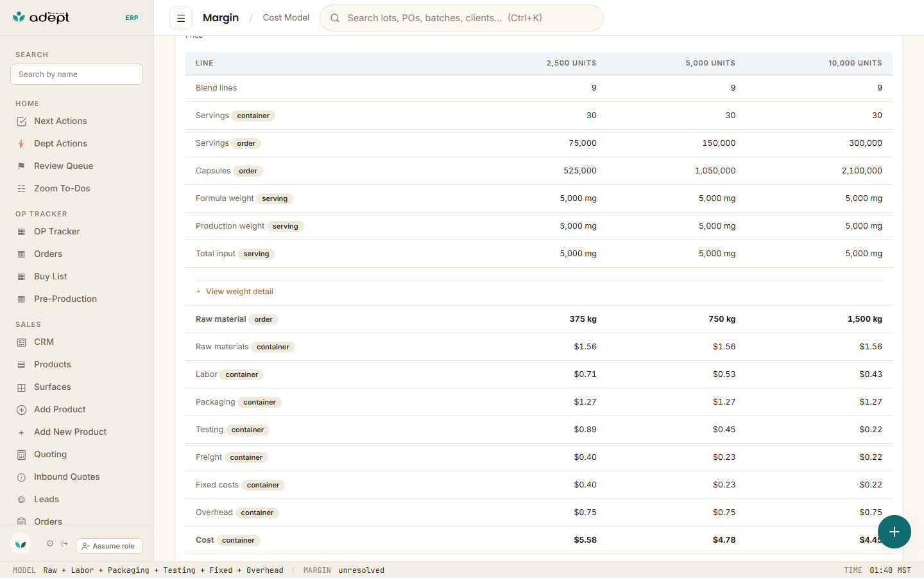Click the calculator icon beside Quoting
Viewport: 924px width, 578px height.
[21, 455]
